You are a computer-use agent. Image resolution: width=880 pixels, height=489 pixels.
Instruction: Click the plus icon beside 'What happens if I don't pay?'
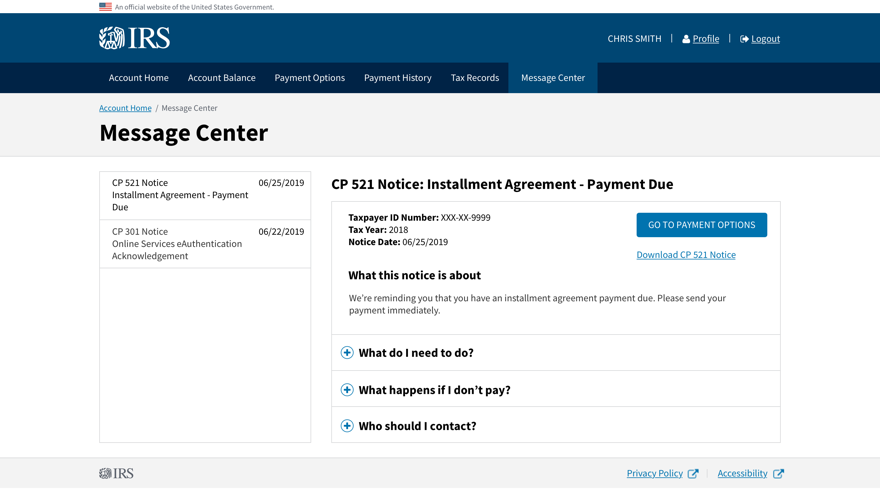347,390
